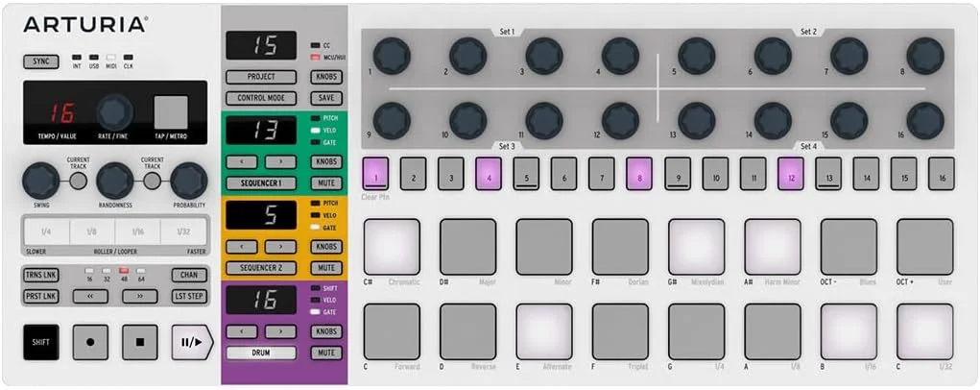Select the DRUM mode button
The width and height of the screenshot is (980, 390).
point(261,353)
